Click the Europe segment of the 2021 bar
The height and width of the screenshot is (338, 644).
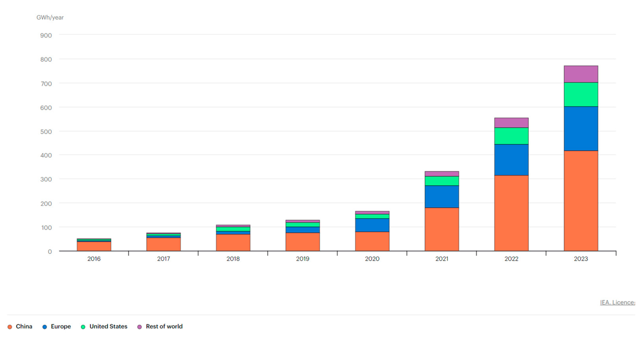coord(442,196)
